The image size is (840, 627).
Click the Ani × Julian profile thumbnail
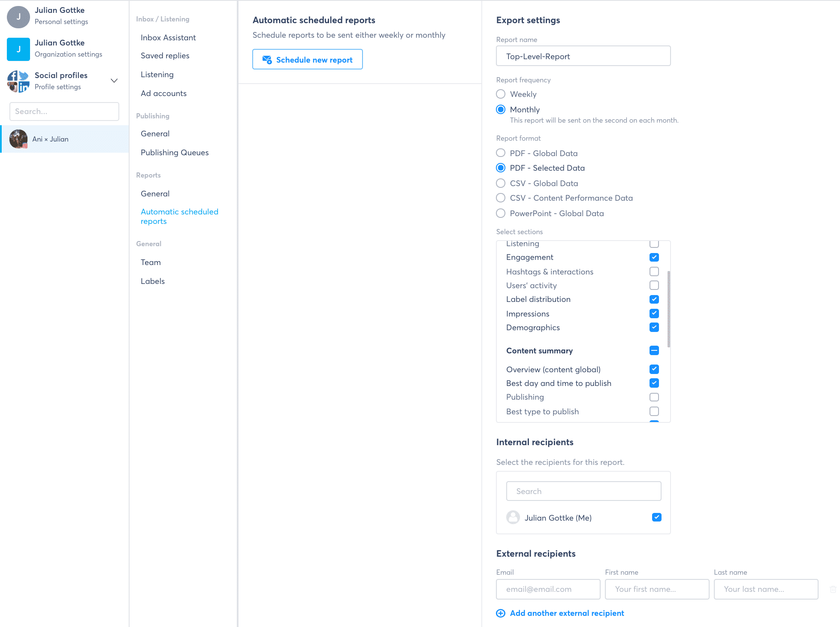pos(18,139)
